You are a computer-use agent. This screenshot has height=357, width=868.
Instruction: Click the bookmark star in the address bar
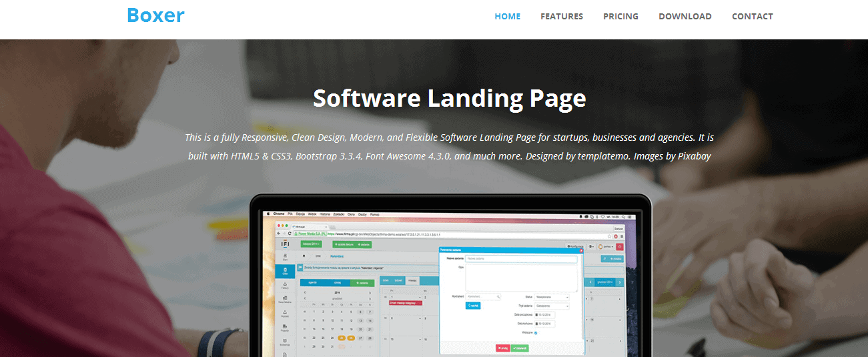tap(609, 236)
